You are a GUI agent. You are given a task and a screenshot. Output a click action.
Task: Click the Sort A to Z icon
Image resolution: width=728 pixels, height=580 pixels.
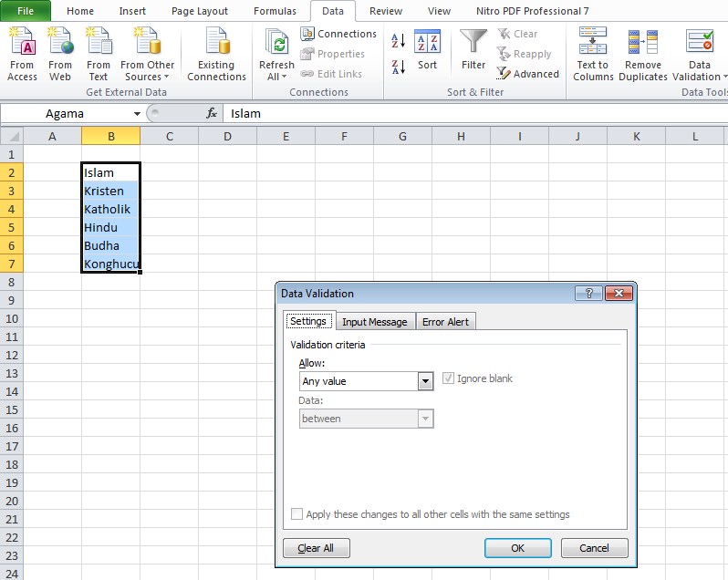point(398,41)
